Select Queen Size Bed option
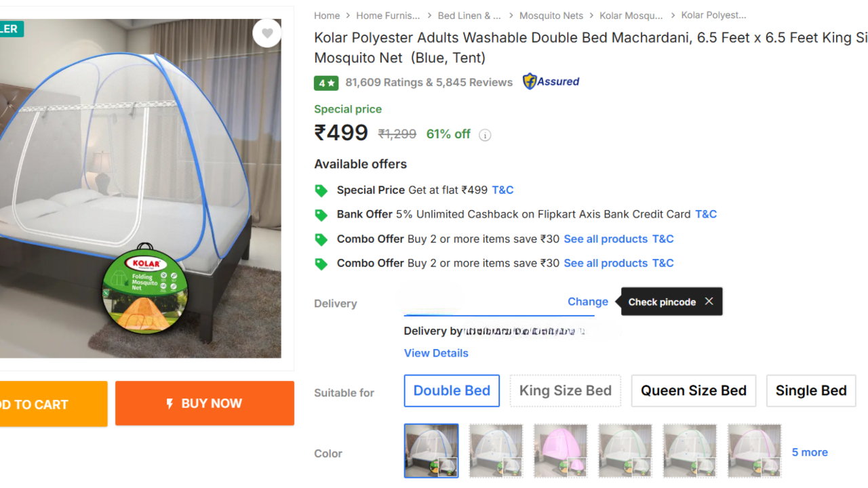The width and height of the screenshot is (868, 488). [x=693, y=391]
